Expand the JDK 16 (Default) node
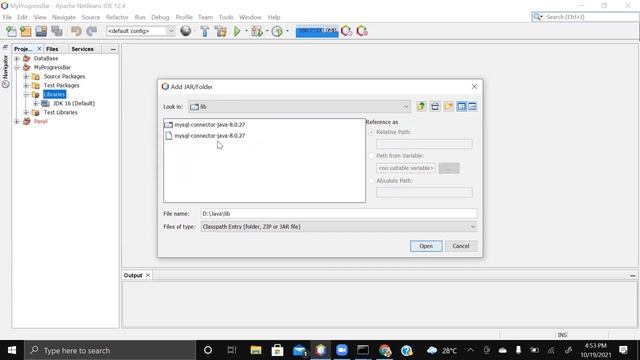The image size is (640, 360). pyautogui.click(x=36, y=103)
